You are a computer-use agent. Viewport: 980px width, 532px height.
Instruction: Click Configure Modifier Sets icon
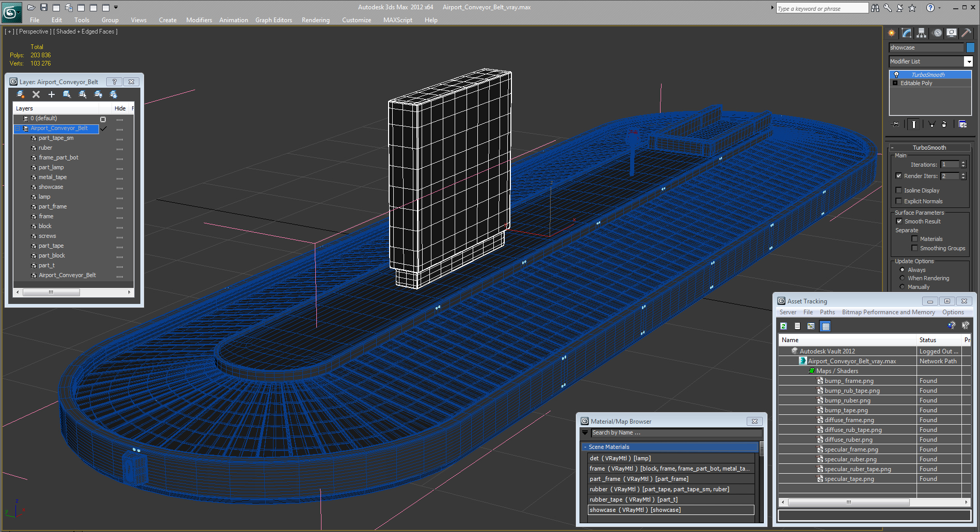962,124
